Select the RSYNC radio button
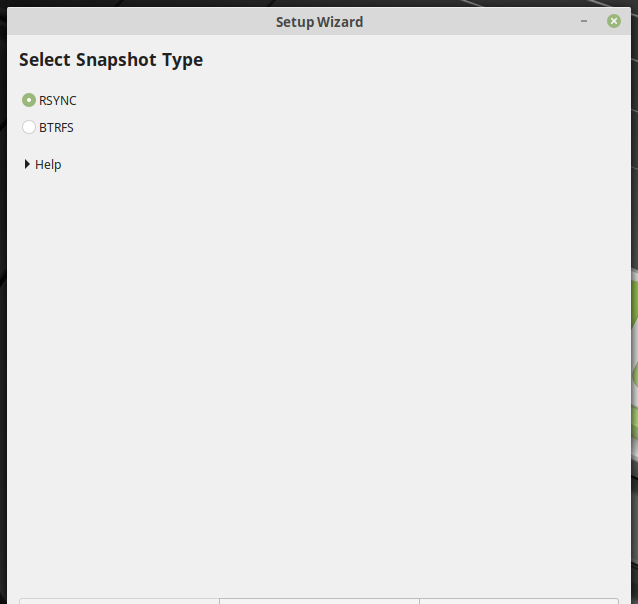This screenshot has width=638, height=604. tap(29, 100)
